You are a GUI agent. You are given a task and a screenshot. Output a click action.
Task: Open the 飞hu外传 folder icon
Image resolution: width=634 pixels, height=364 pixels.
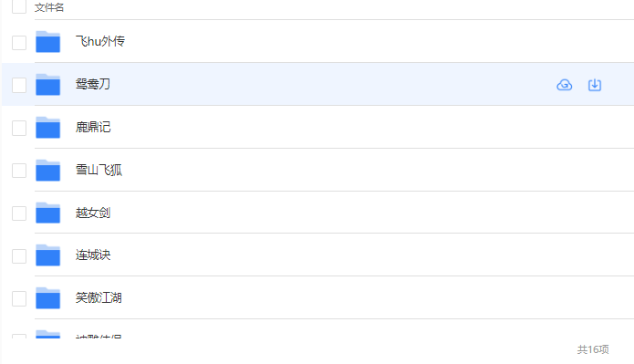(47, 42)
